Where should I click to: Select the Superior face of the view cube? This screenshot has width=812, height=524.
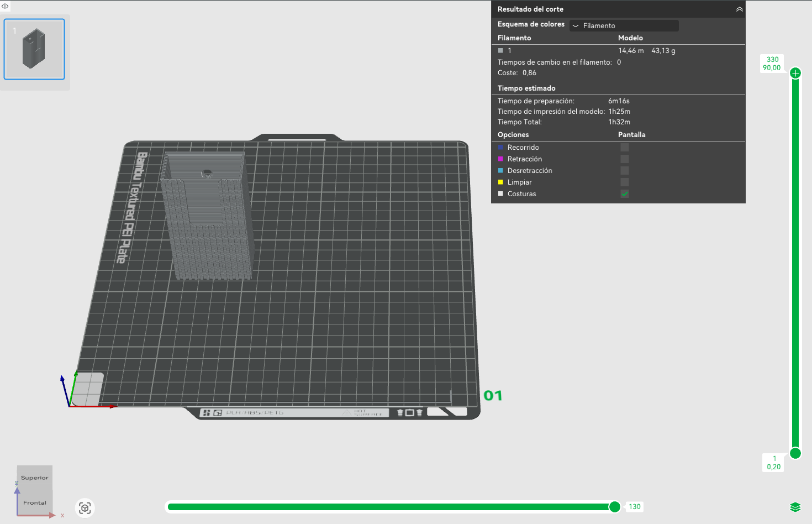point(35,478)
